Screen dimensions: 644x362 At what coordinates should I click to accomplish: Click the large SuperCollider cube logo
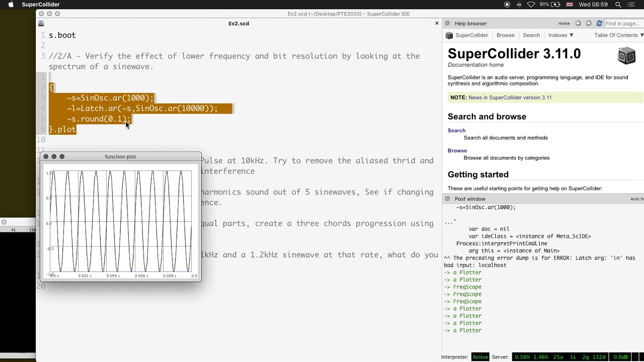(x=626, y=56)
